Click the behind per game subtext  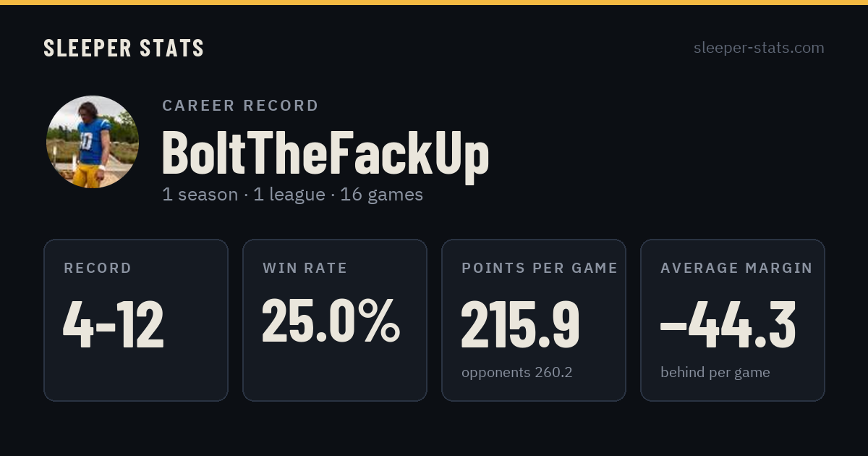[x=715, y=373]
